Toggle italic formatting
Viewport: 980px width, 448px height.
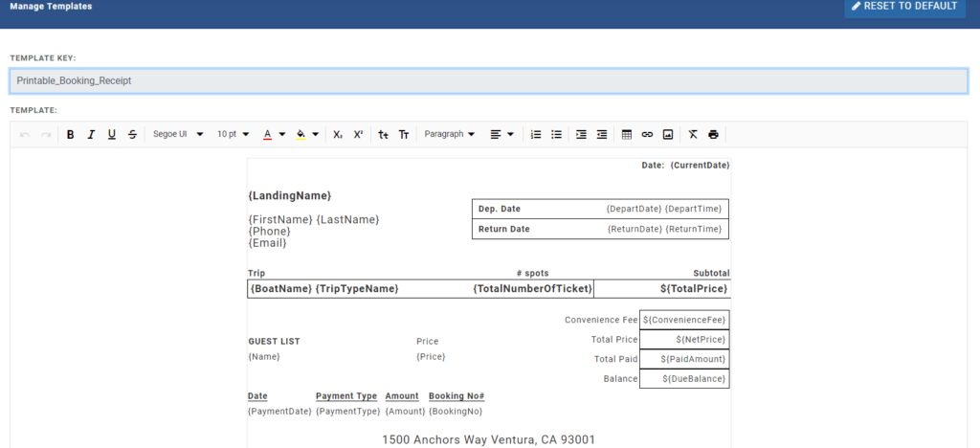tap(91, 134)
